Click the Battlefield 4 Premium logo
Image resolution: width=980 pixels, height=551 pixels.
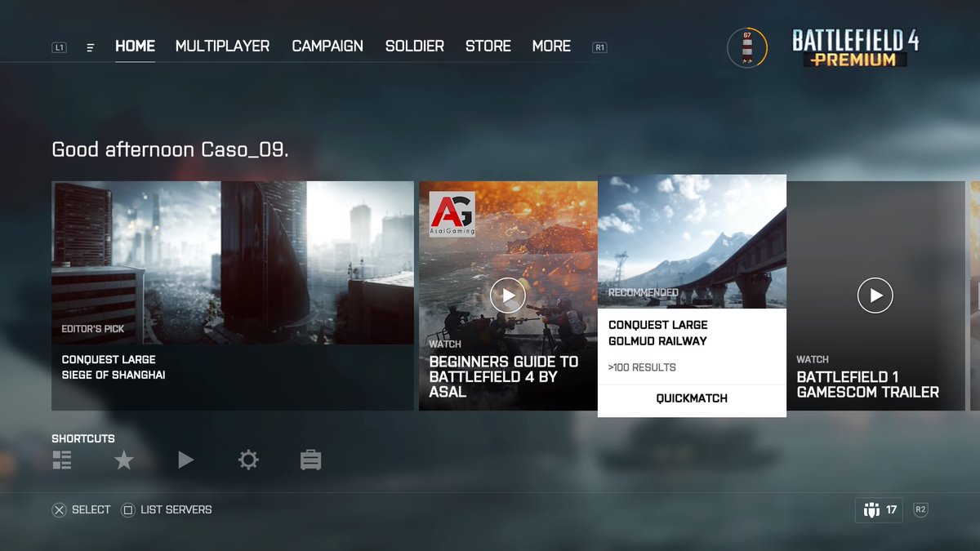[x=855, y=49]
